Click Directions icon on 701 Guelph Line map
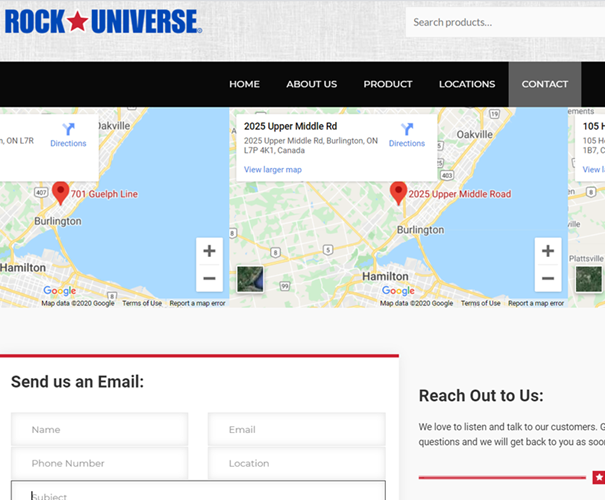The height and width of the screenshot is (500, 605). (68, 135)
